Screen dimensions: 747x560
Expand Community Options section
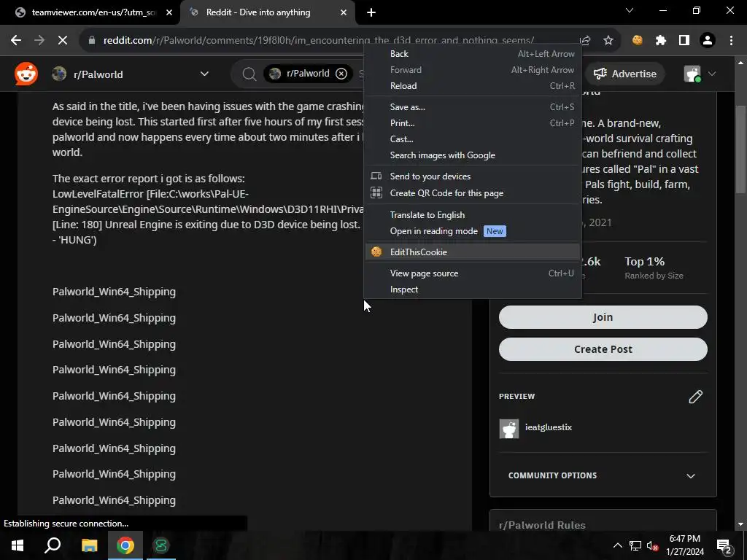pyautogui.click(x=603, y=475)
